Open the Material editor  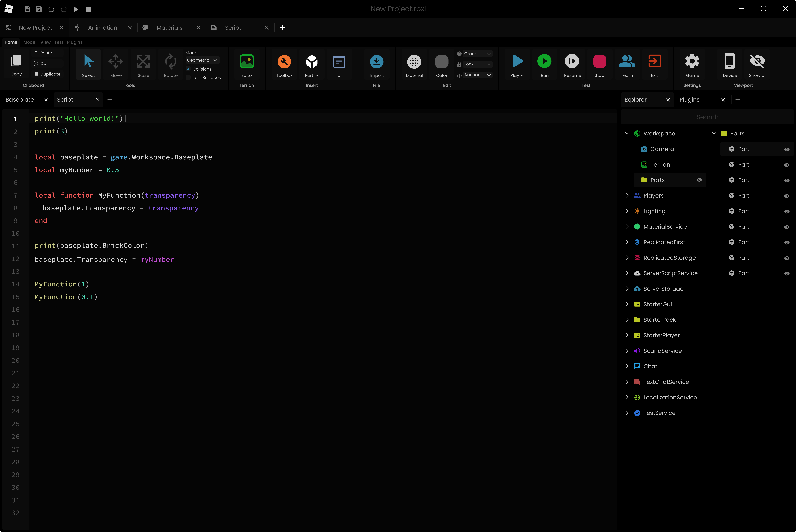(414, 64)
